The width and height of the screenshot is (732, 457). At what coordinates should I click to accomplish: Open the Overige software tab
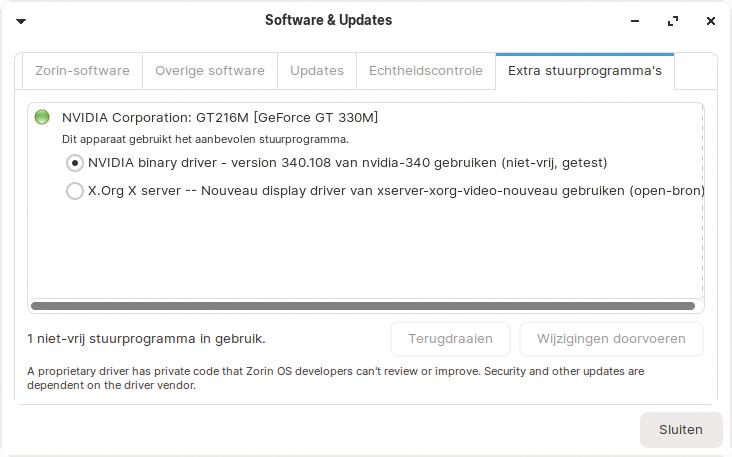pyautogui.click(x=210, y=71)
